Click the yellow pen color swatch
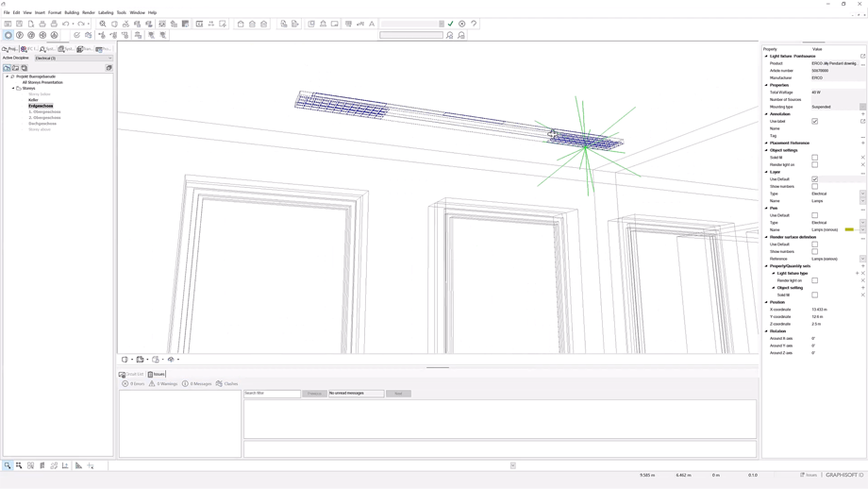 pyautogui.click(x=849, y=229)
